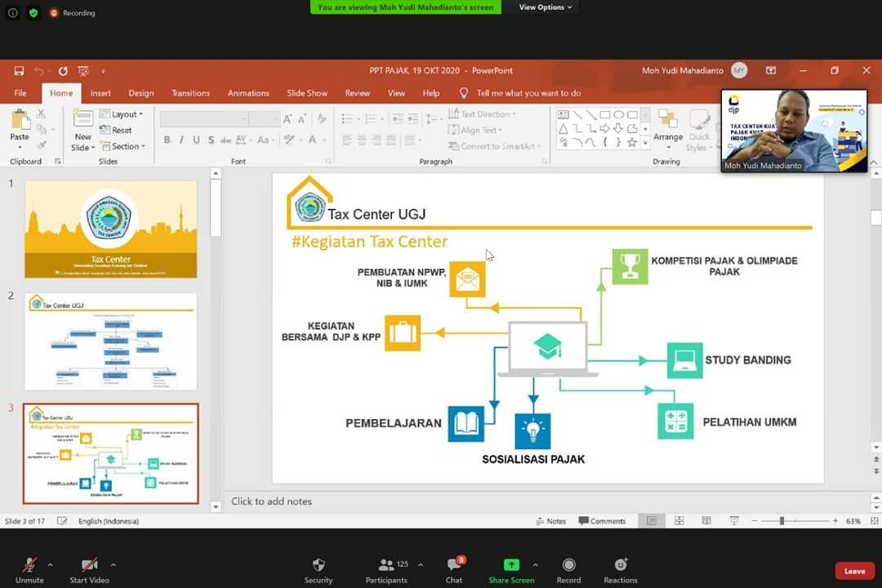Click the Security shield icon
882x588 pixels.
(318, 565)
